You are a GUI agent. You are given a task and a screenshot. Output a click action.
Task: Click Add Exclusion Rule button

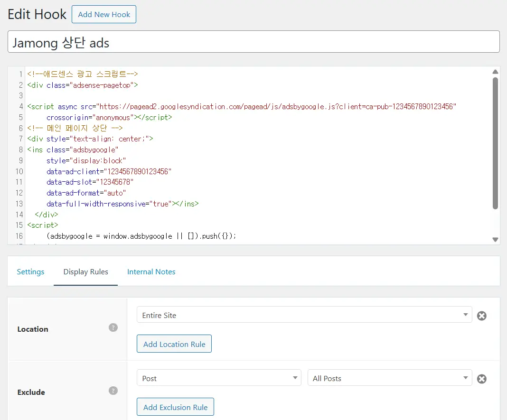coord(175,407)
